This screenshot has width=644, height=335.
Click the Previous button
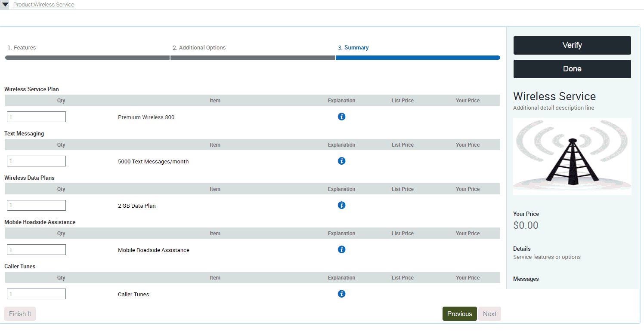tap(459, 313)
